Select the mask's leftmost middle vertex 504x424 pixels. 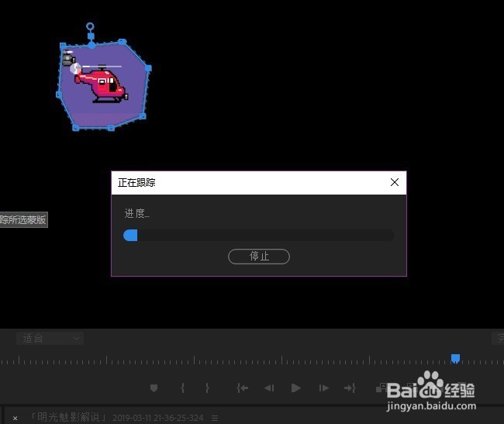[59, 95]
